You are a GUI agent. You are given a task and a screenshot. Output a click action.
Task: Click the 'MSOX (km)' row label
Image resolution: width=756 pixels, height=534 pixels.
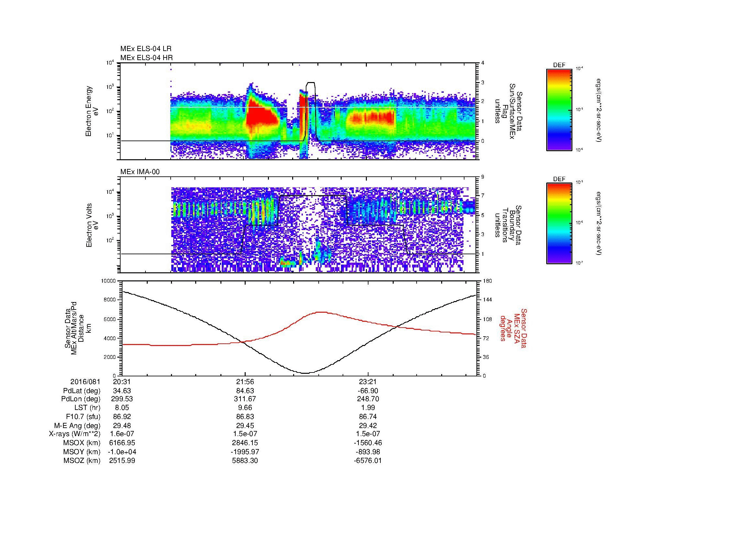click(82, 443)
